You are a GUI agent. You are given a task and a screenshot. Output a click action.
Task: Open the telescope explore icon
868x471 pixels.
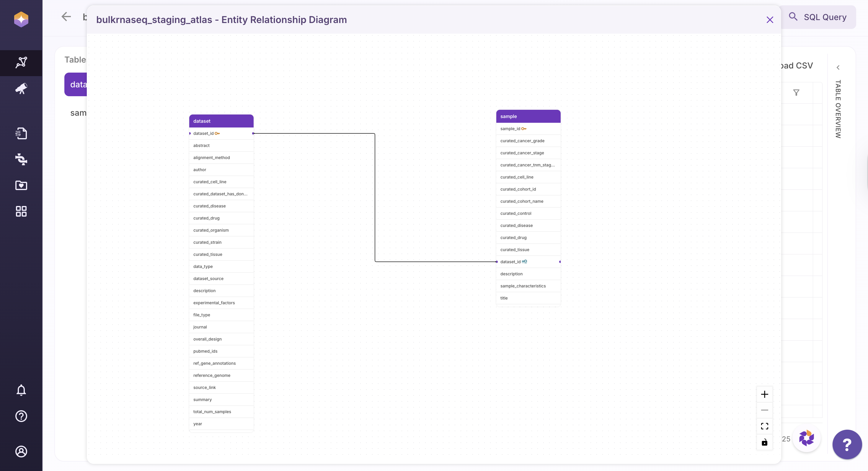(21, 89)
